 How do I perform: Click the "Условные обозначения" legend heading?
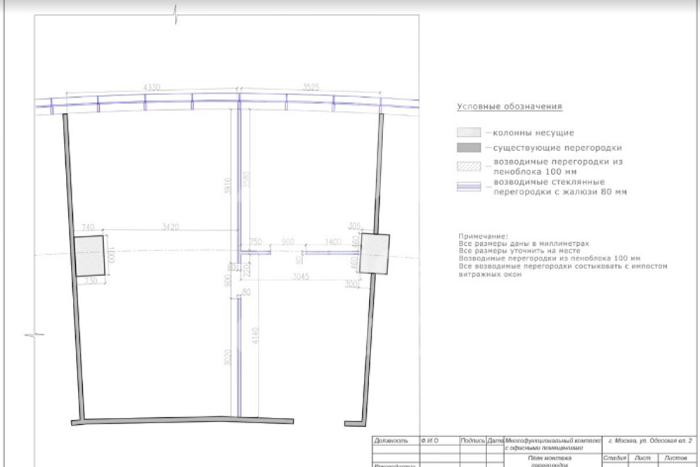pos(509,106)
